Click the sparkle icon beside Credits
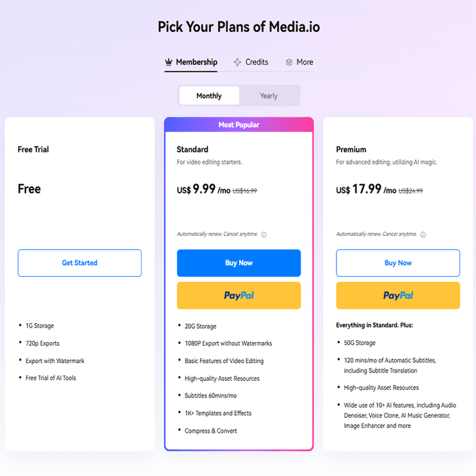Screen dimensions: 476x476 237,62
